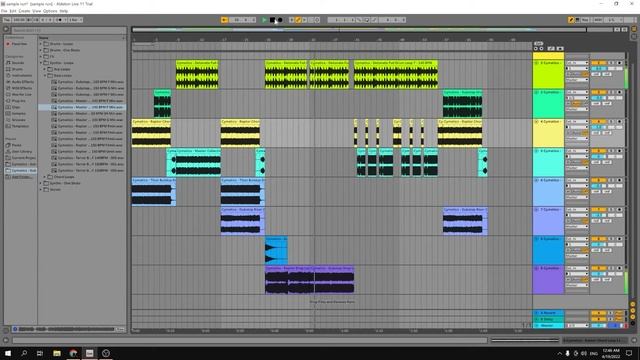Toggle the browser show/hide arrow button
This screenshot has width=640, height=360.
click(x=6, y=29)
